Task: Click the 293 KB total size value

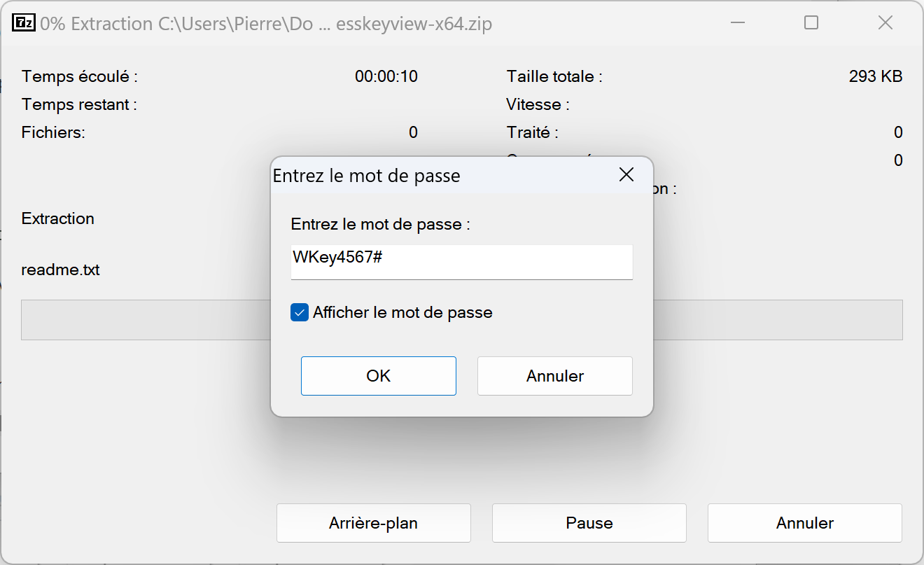Action: pos(876,76)
